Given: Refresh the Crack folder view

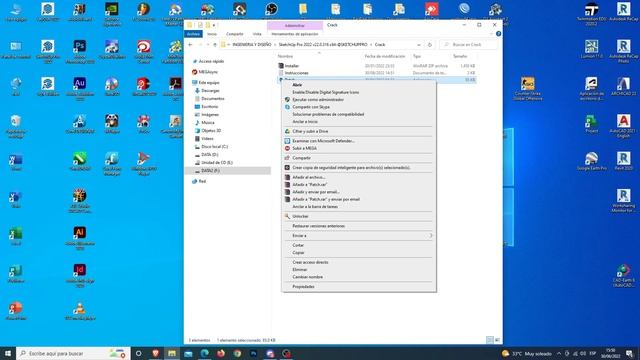Looking at the screenshot, I should (x=429, y=44).
